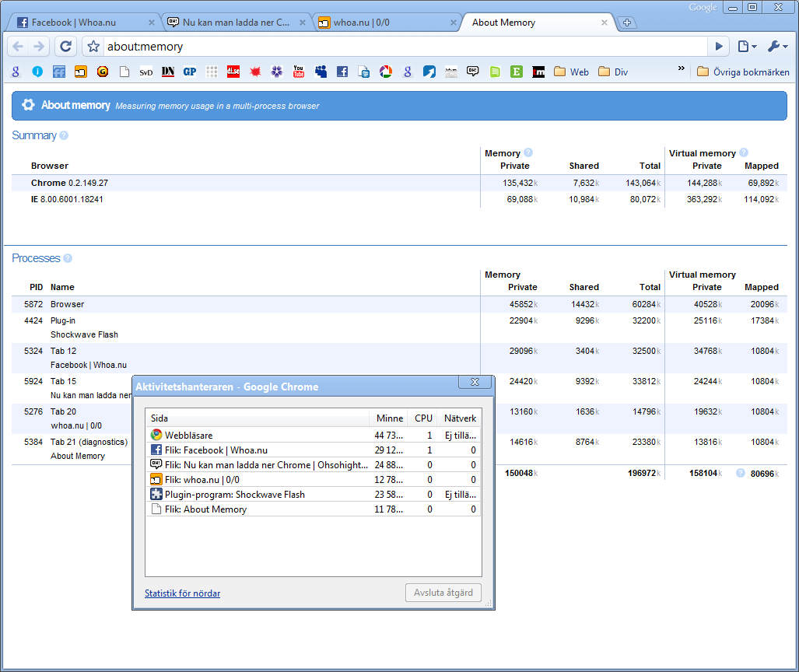
Task: Open the YouTube bookmark
Action: [299, 72]
